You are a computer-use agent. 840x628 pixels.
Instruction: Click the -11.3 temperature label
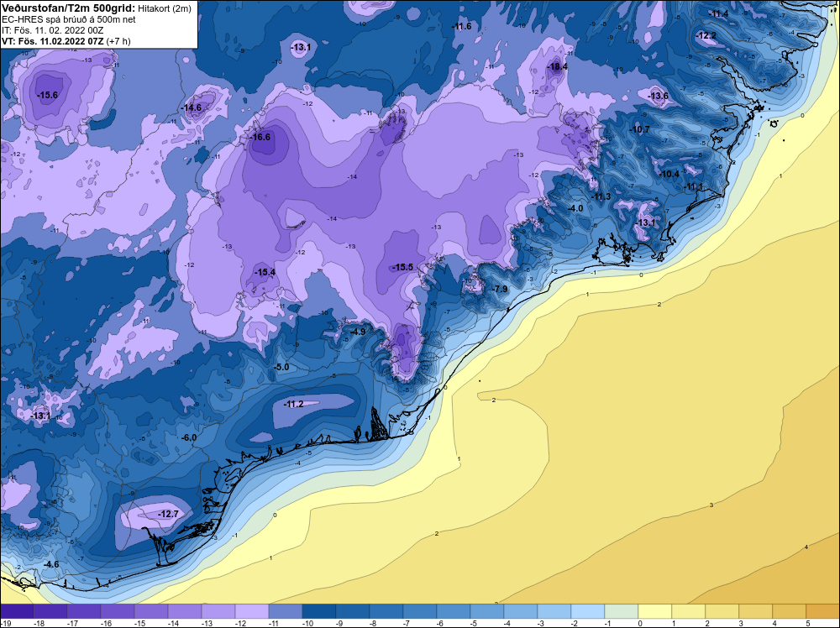(601, 197)
